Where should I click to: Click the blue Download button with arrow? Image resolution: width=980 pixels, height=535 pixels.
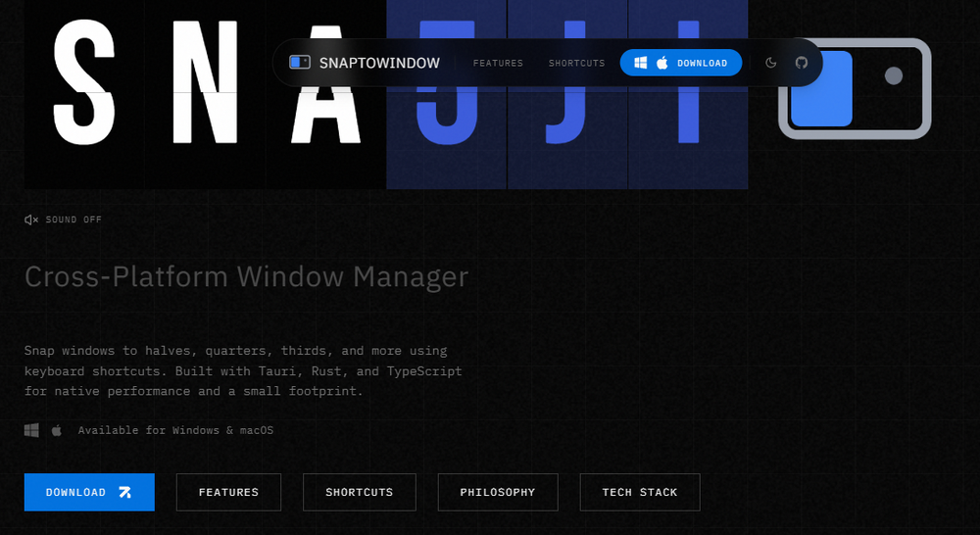tap(89, 492)
